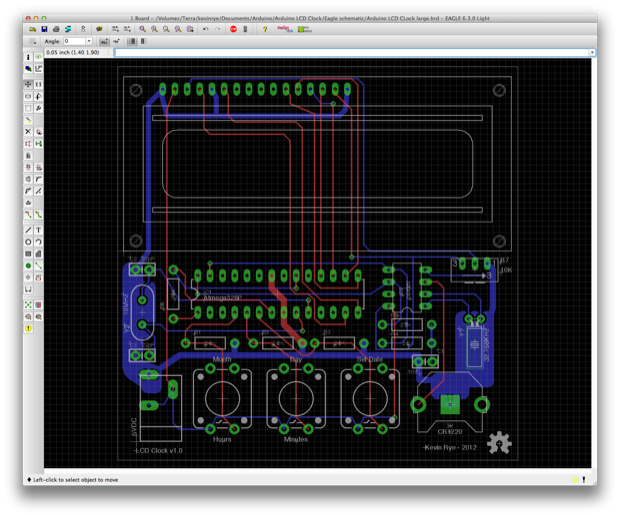Expand the Angle dropdown arrow

pos(89,41)
